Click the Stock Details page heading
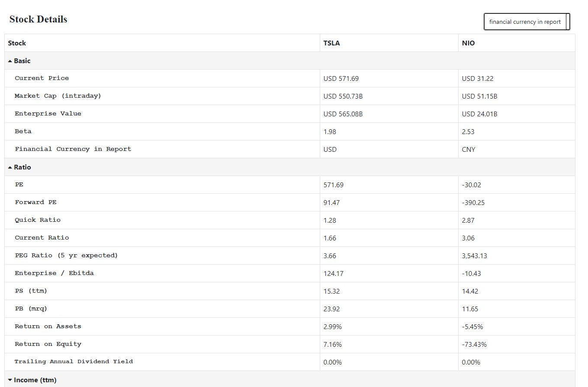This screenshot has width=588, height=387. (38, 19)
